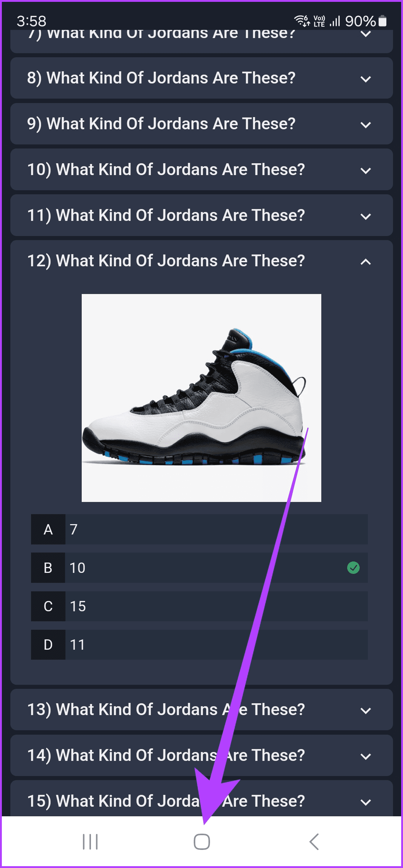The image size is (403, 868).
Task: Tap the Jordan sneaker image
Action: pyautogui.click(x=201, y=398)
